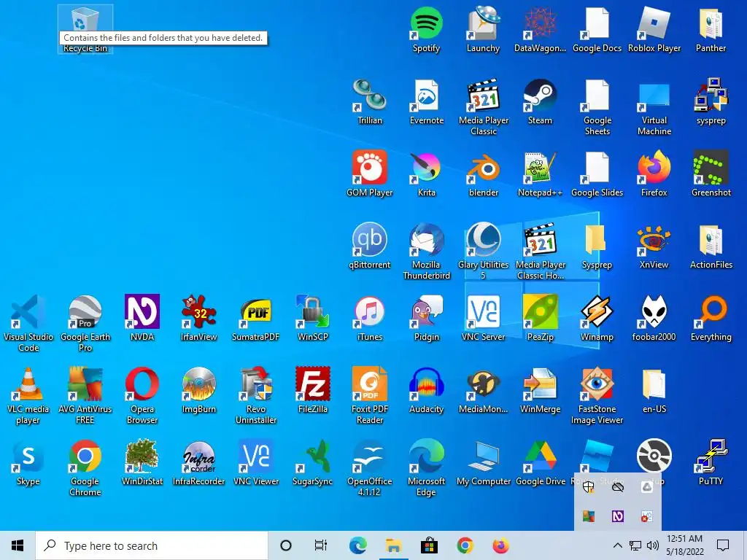
Task: Click the NVDA icon in tray overflow
Action: [617, 516]
